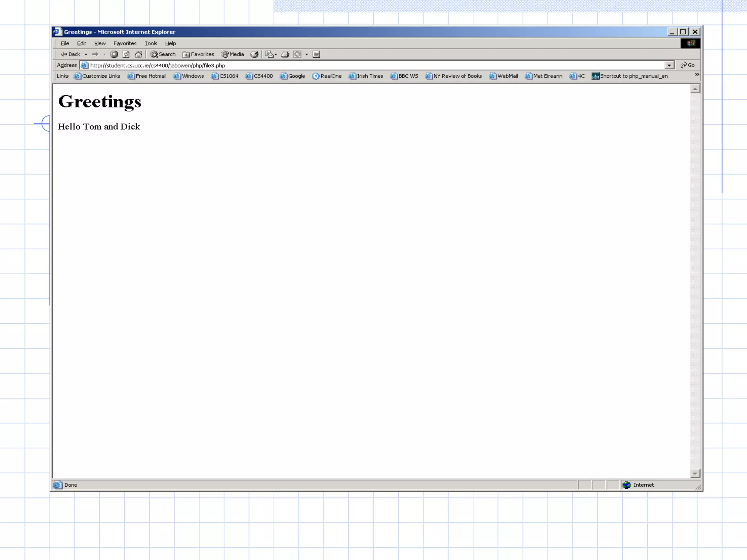
Task: Open the Forward history dropdown arrow
Action: (105, 54)
